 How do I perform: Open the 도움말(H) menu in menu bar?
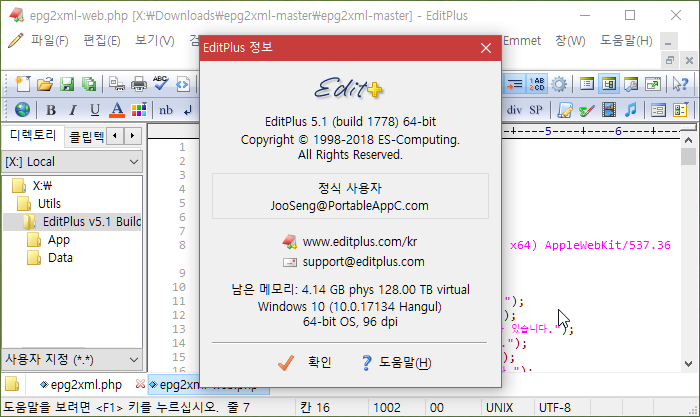626,41
